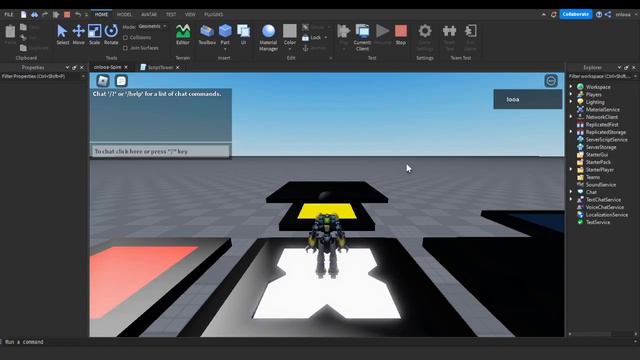Click the Collaborate button
Image resolution: width=640 pixels, height=360 pixels.
point(576,14)
